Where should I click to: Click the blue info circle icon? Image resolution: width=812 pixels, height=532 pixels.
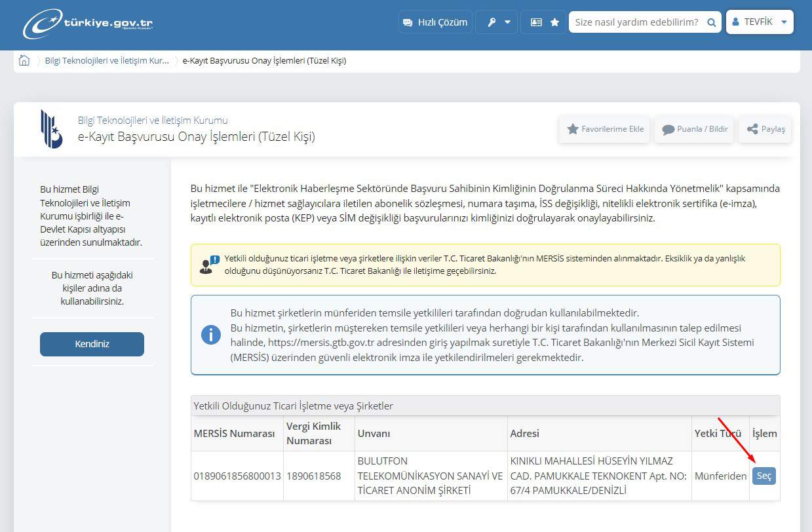[210, 335]
